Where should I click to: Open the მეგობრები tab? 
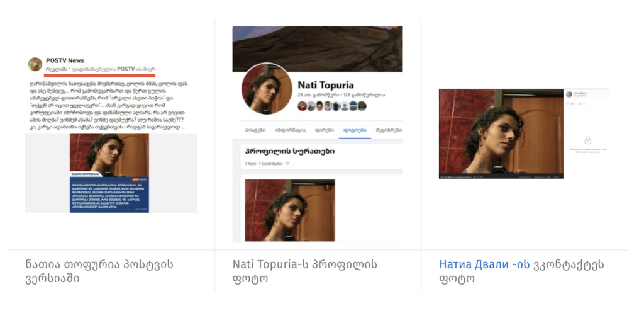[389, 130]
